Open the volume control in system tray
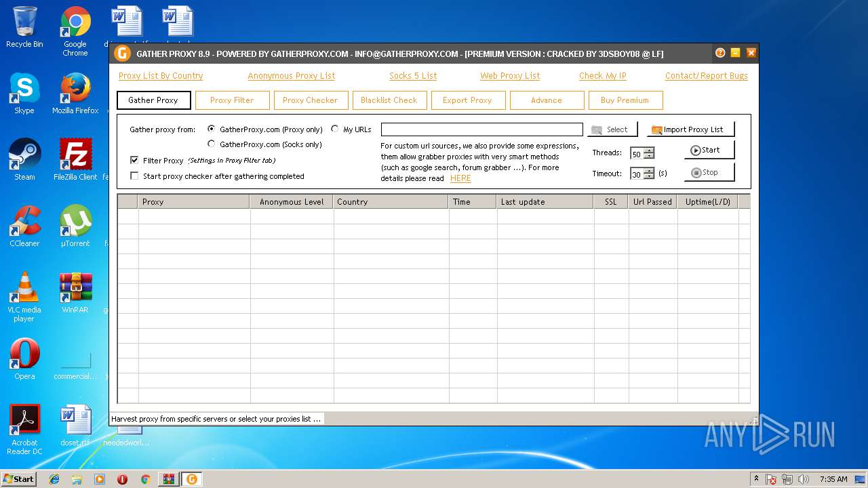This screenshot has height=488, width=868. click(804, 479)
